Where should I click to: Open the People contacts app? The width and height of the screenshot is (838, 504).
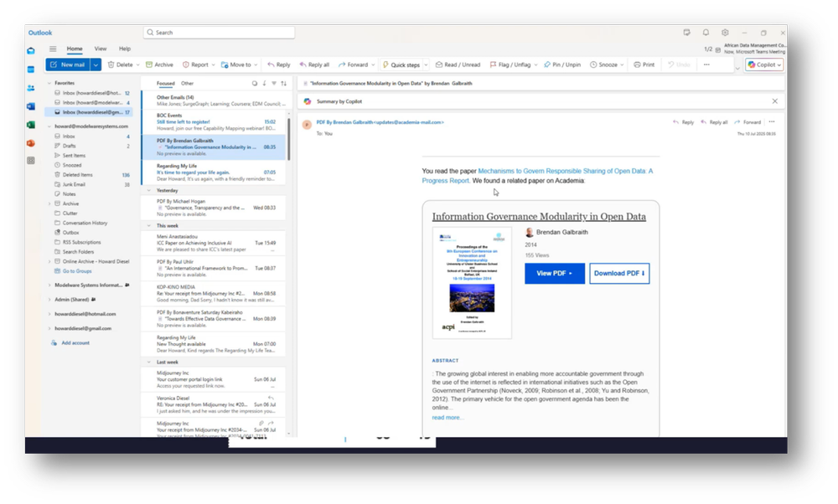pos(31,88)
